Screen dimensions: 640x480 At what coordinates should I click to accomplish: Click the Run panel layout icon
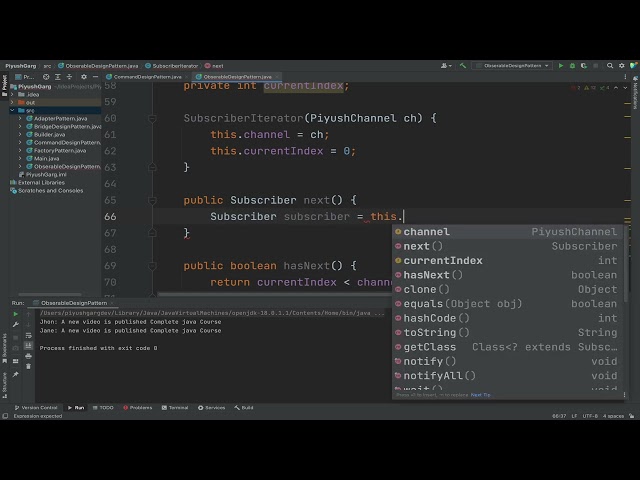[x=16, y=361]
